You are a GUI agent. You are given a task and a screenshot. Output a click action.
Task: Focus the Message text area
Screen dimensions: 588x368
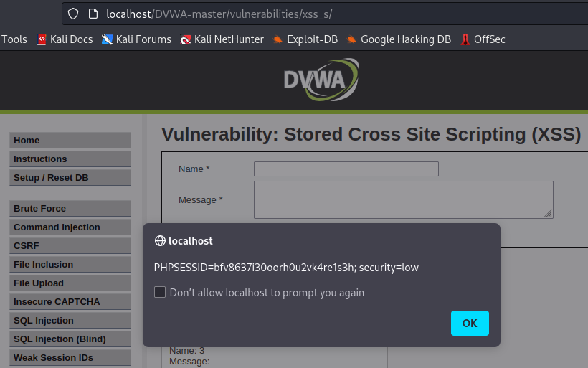pyautogui.click(x=404, y=199)
